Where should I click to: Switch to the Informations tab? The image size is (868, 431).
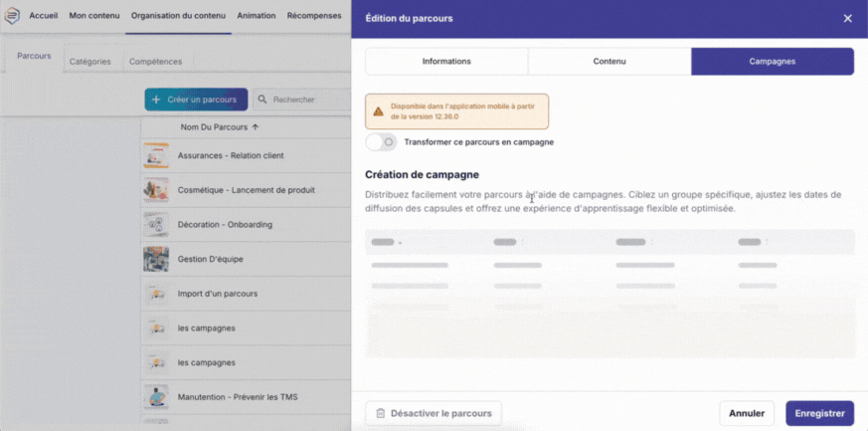point(446,62)
